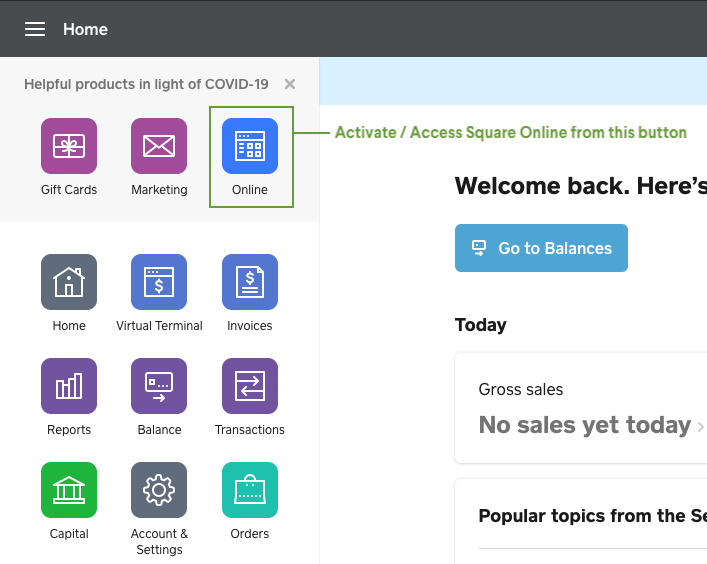The image size is (707, 564).
Task: Access Square Online from the Online icon
Action: pos(250,146)
